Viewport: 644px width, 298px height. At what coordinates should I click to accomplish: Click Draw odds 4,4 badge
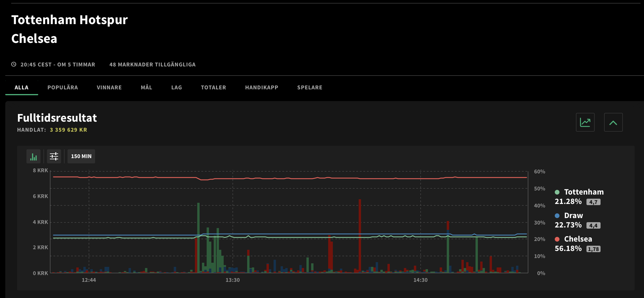593,225
